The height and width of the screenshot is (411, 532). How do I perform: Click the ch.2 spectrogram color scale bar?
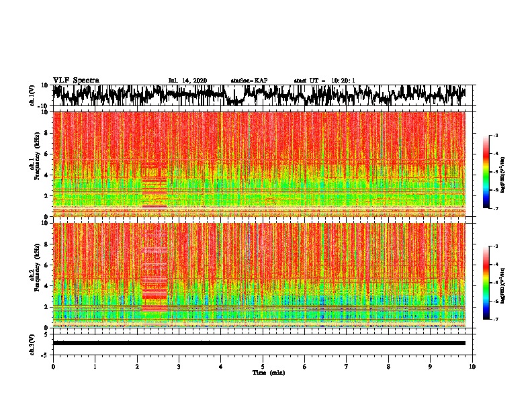486,283
